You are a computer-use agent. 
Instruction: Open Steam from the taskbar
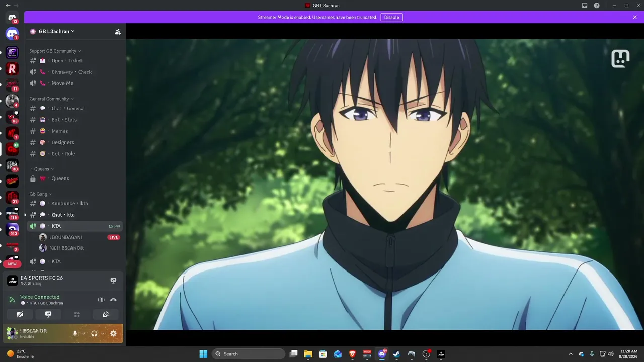click(x=396, y=354)
